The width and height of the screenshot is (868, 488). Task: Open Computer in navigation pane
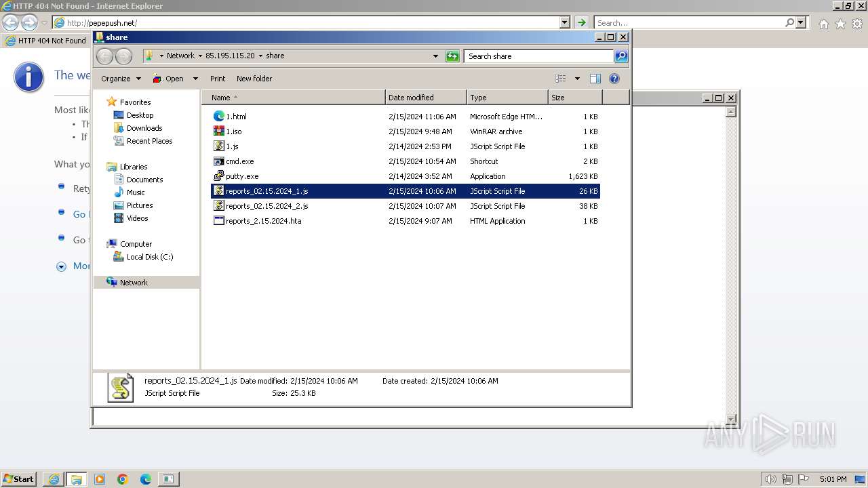(136, 244)
